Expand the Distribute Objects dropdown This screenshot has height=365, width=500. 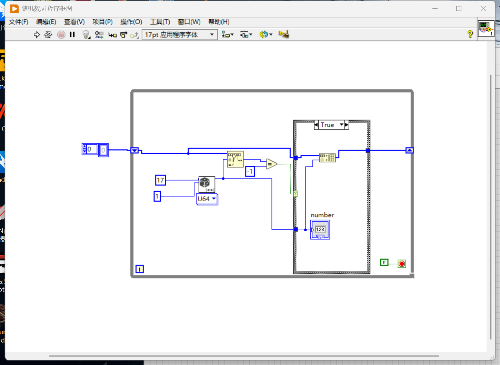tap(246, 35)
